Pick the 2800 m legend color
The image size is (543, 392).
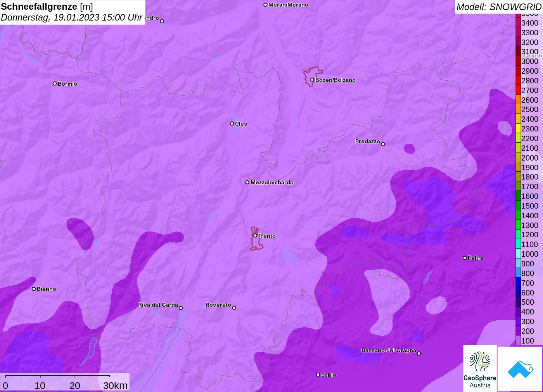coord(518,81)
